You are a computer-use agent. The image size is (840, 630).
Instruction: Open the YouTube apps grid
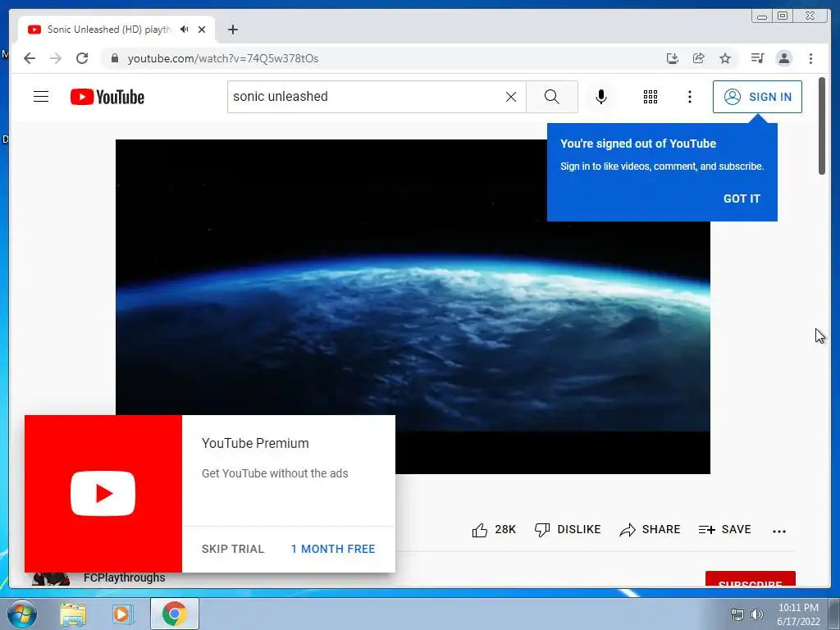coord(651,97)
